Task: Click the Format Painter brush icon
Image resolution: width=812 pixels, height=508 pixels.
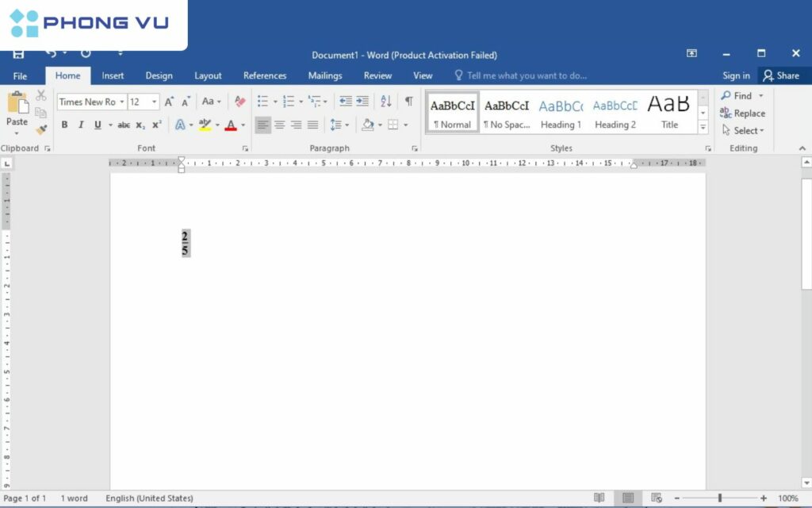Action: coord(41,129)
